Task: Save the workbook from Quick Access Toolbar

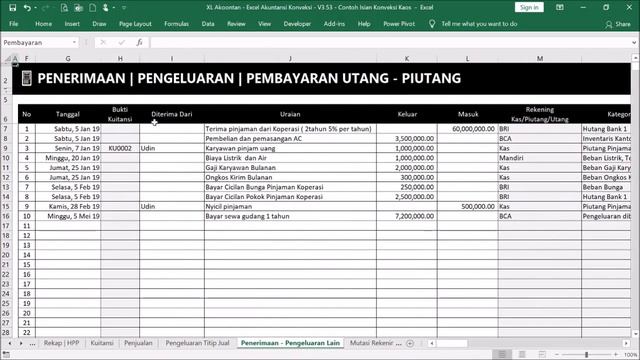Action: (x=12, y=7)
